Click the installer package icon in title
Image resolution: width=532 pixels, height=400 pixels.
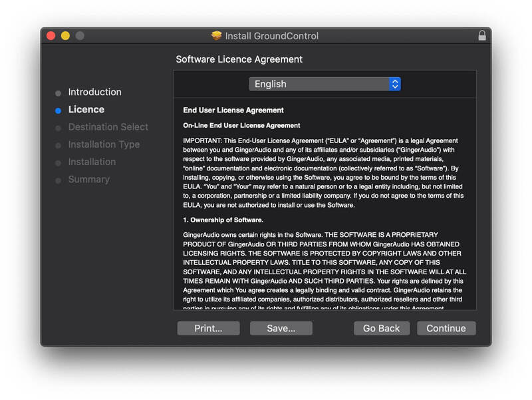point(217,35)
